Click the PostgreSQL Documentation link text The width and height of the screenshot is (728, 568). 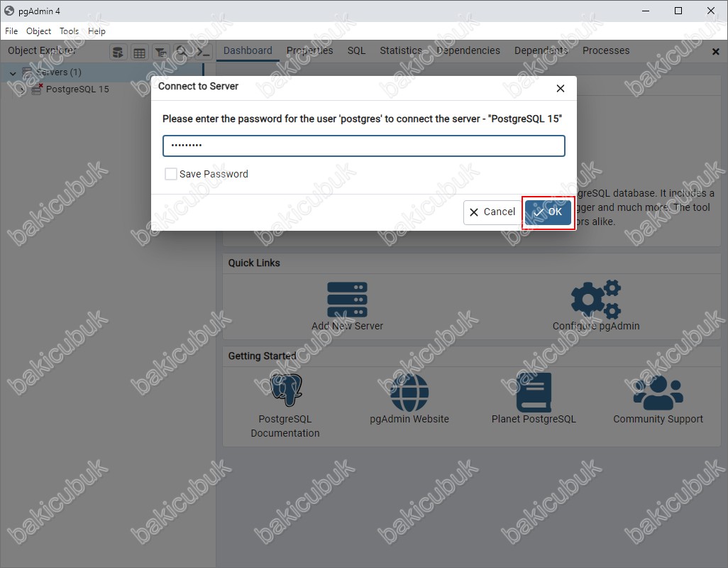point(285,426)
